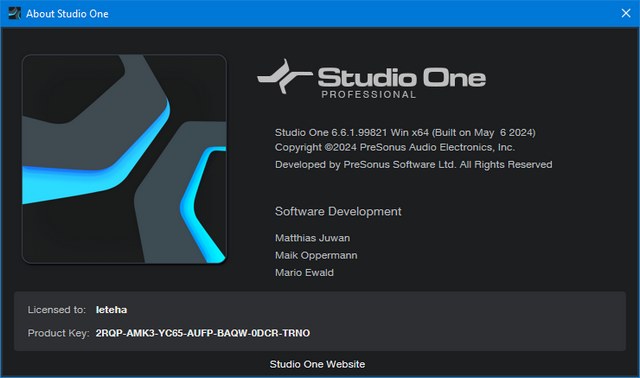Click the Licensed to: label
The width and height of the screenshot is (640, 378).
tap(57, 310)
